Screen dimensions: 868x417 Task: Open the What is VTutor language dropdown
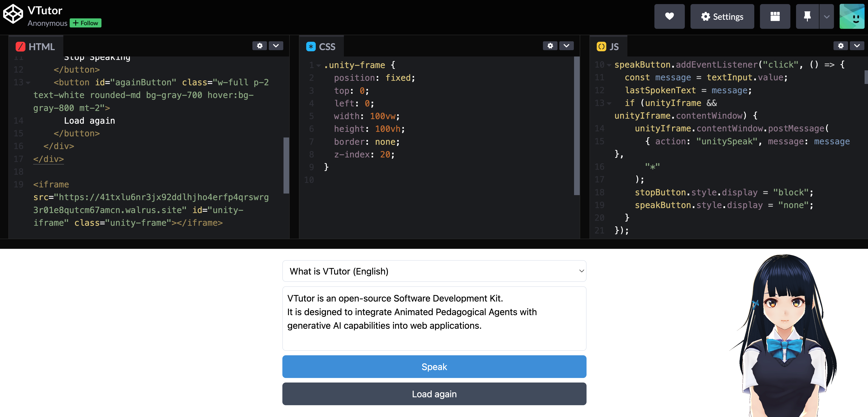[434, 271]
